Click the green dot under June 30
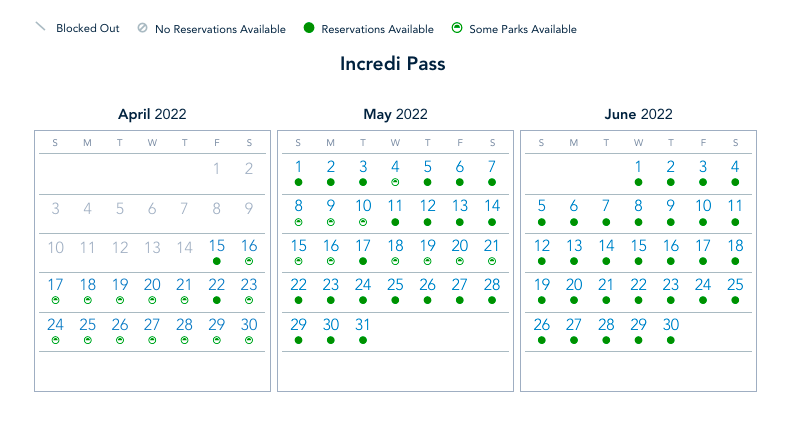Screen dimensions: 792x421 pyautogui.click(x=671, y=340)
